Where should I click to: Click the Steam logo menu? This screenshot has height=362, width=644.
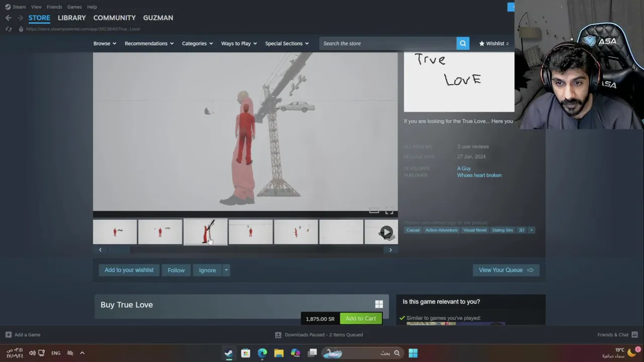tap(15, 7)
